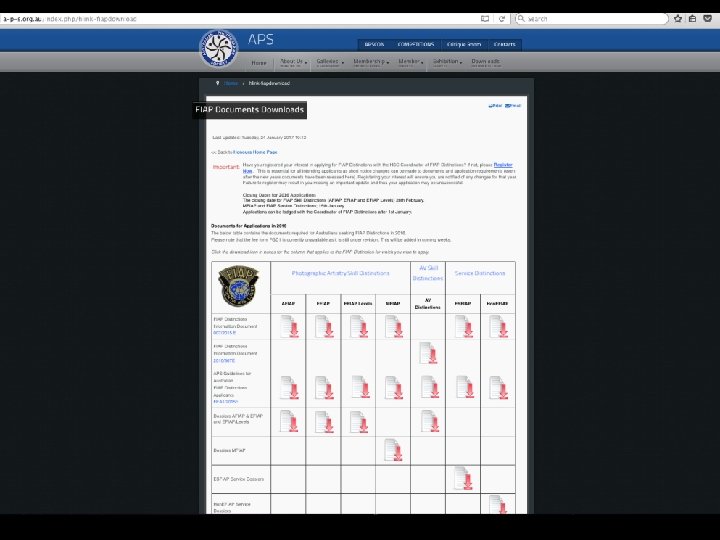Screen dimensions: 720x540
Task: Open Photographic Artistry/Skill Distinctions header link
Action: pyautogui.click(x=340, y=273)
